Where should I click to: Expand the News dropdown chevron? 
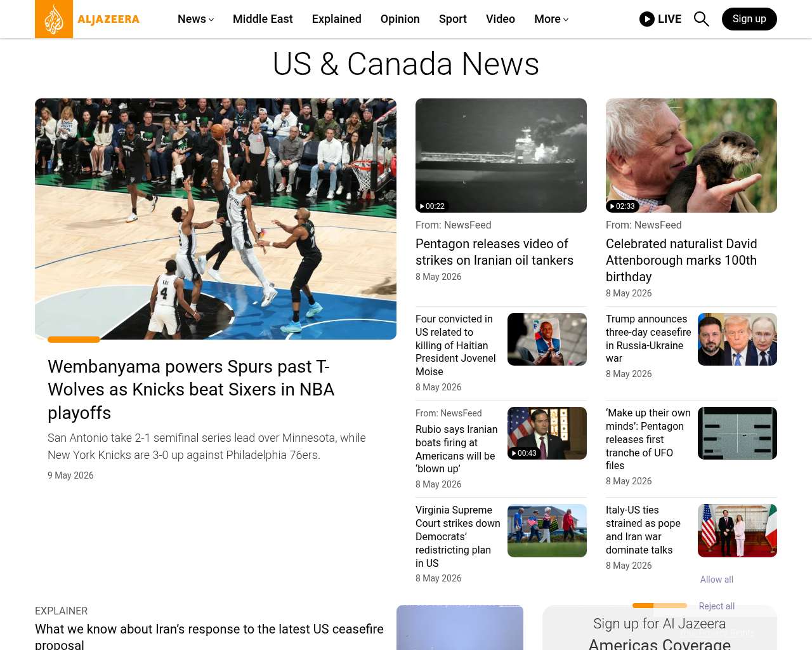point(211,20)
